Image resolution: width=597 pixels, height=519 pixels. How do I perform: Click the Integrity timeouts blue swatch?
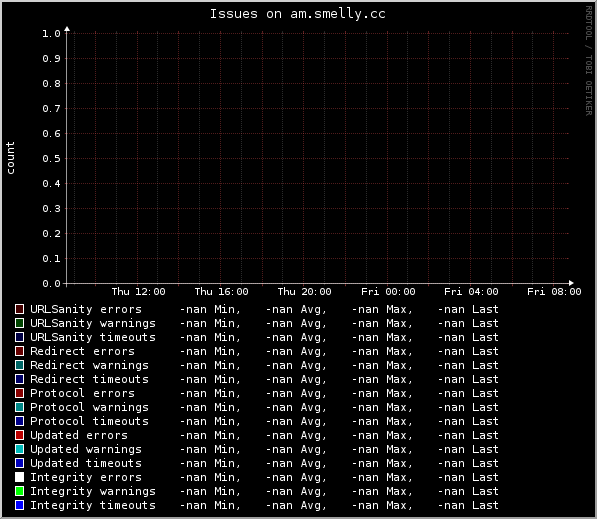19,505
